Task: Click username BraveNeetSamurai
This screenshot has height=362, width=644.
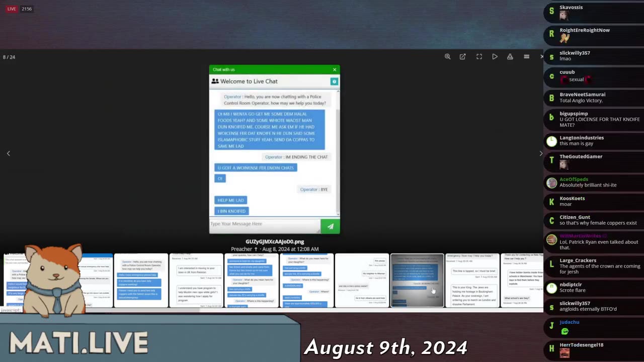Action: pyautogui.click(x=583, y=95)
